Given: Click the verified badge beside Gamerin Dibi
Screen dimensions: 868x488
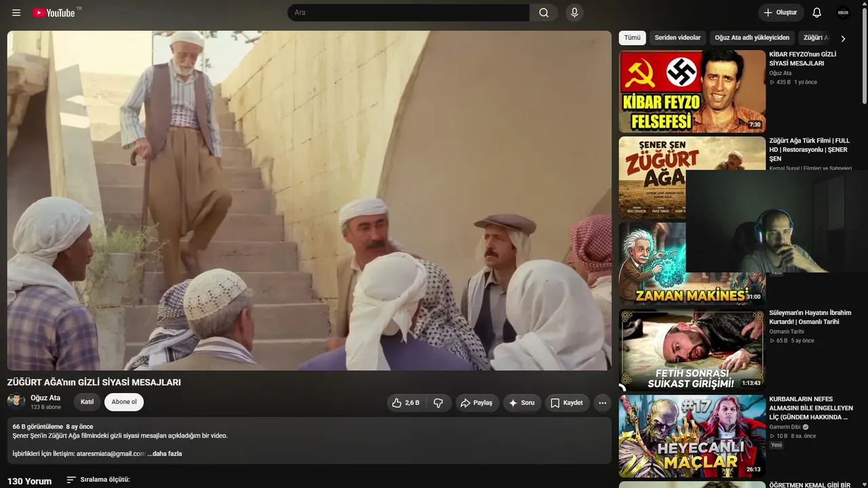Looking at the screenshot, I should (806, 427).
